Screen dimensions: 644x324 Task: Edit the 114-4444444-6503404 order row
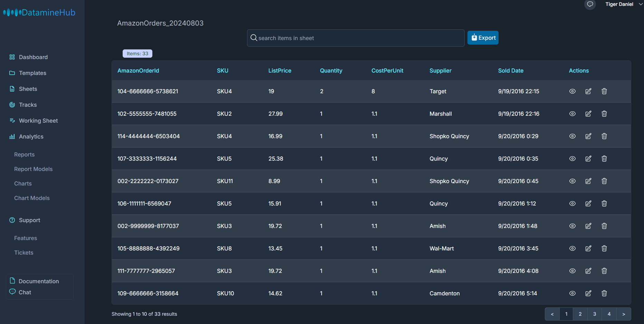(x=588, y=136)
